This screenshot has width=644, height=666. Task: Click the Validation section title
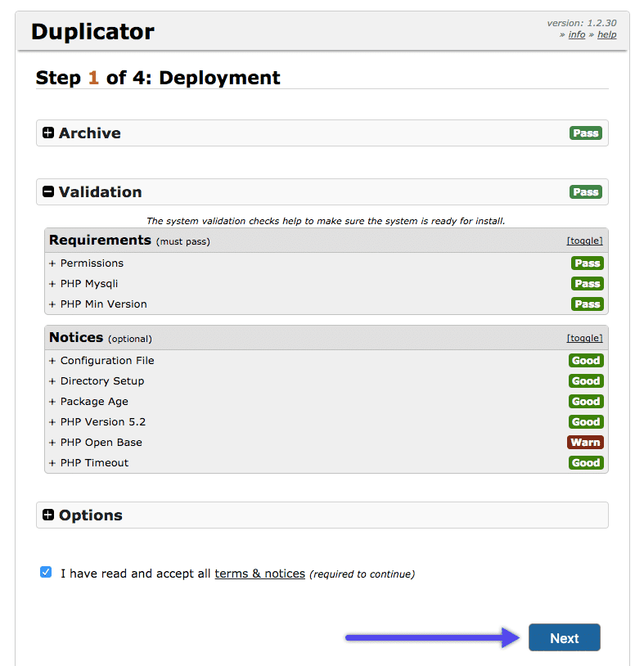click(101, 192)
